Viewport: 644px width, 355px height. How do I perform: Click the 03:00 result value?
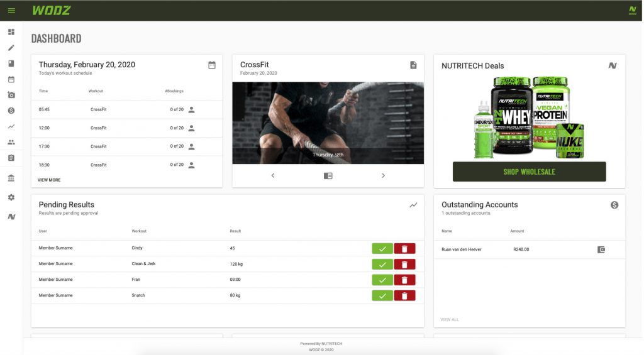[x=235, y=280]
